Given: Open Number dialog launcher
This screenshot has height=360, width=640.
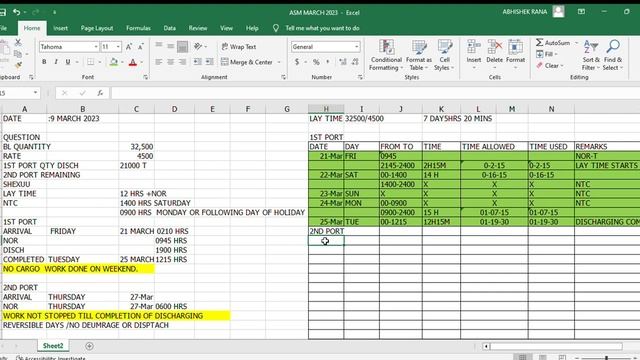Looking at the screenshot, I should click(x=360, y=77).
